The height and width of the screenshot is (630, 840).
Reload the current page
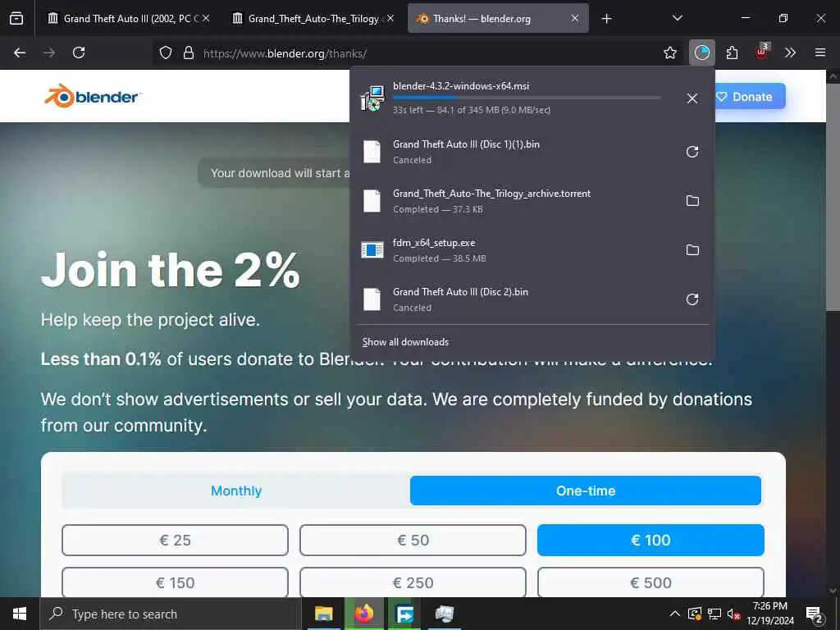point(79,52)
